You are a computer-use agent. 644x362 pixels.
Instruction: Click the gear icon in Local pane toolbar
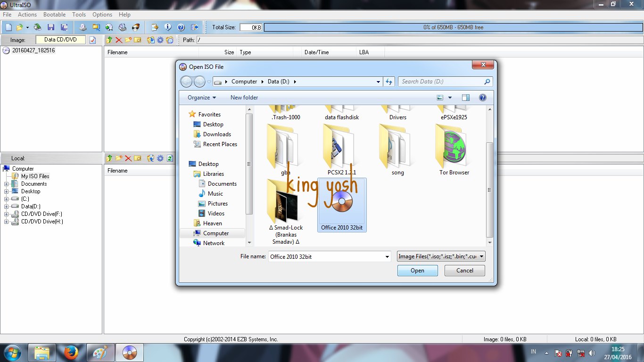point(160,158)
